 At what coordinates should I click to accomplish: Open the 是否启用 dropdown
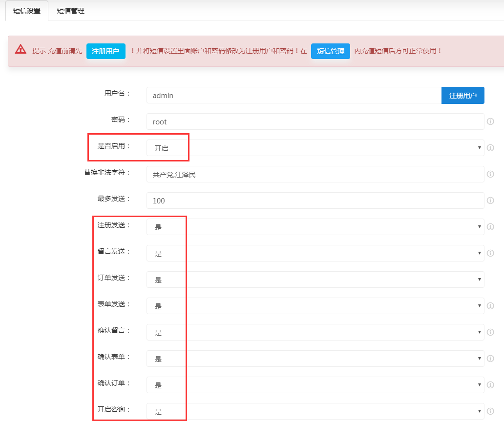point(315,148)
